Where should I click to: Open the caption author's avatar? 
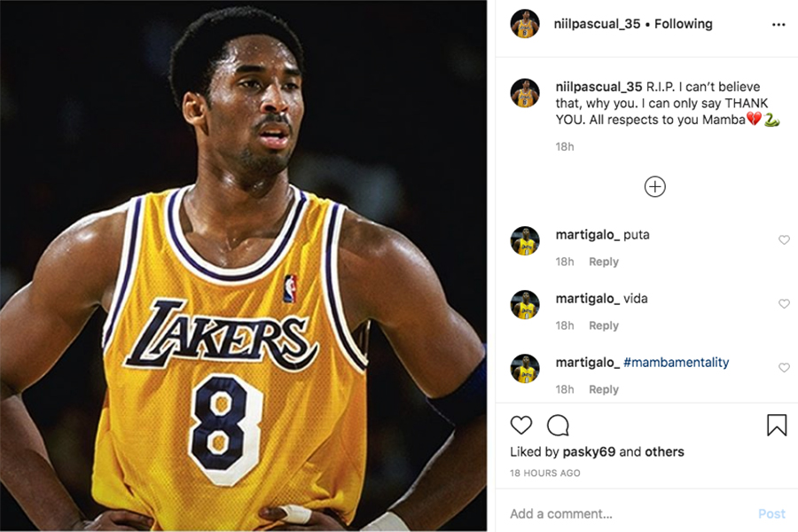tap(525, 93)
